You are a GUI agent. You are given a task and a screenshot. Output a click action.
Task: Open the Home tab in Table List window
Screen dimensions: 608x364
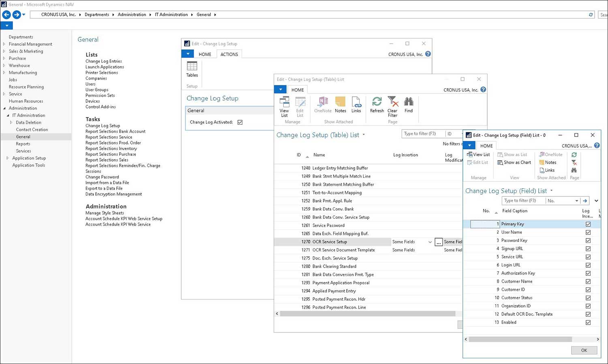pos(298,89)
